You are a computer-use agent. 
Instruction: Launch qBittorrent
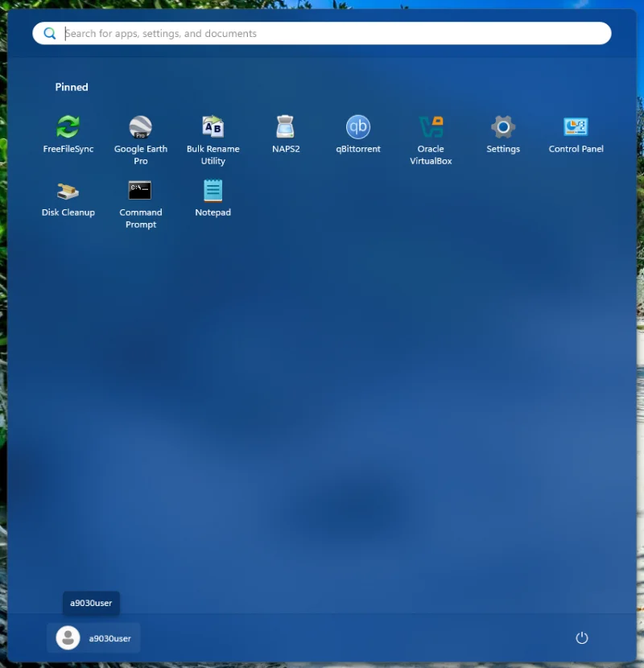tap(358, 134)
